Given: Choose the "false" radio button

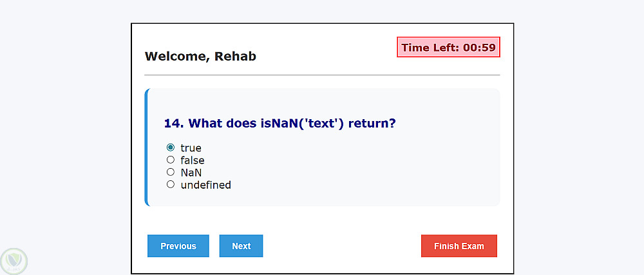Looking at the screenshot, I should pos(171,160).
